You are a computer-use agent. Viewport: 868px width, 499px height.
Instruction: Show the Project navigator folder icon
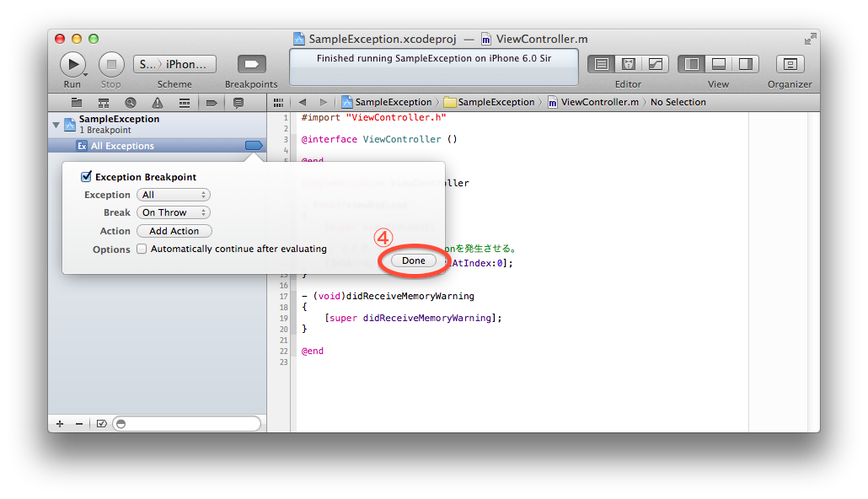coord(77,103)
